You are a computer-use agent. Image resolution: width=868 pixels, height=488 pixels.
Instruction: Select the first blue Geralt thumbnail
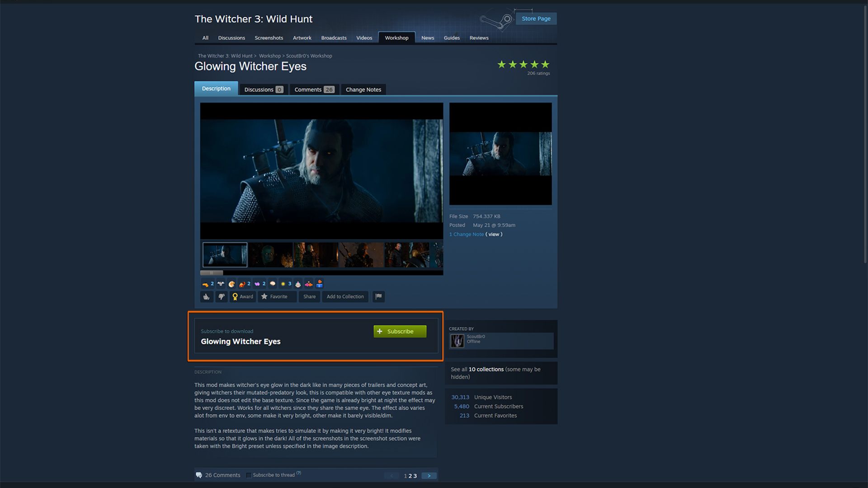pyautogui.click(x=225, y=255)
